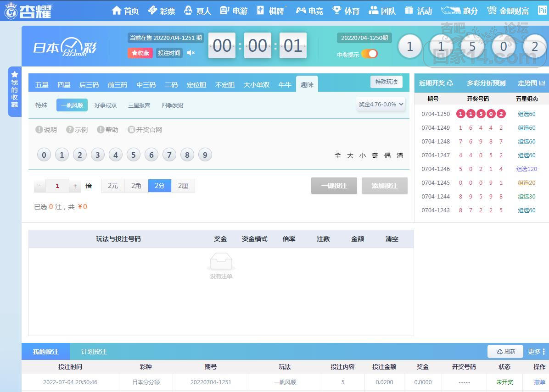This screenshot has width=549, height=392.
Task: Click the refresh icon beside 近期开奖
Action: (x=450, y=83)
